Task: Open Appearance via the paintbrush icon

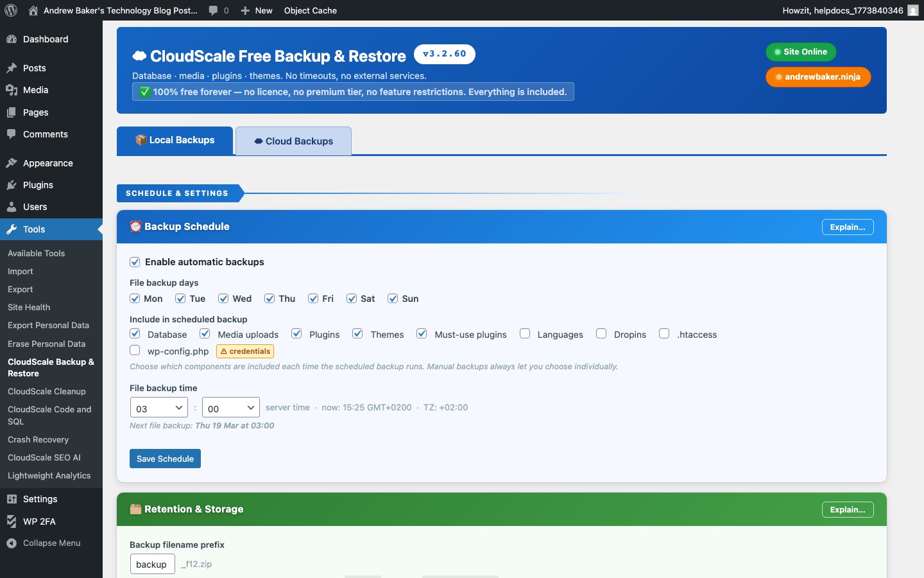Action: [x=11, y=164]
